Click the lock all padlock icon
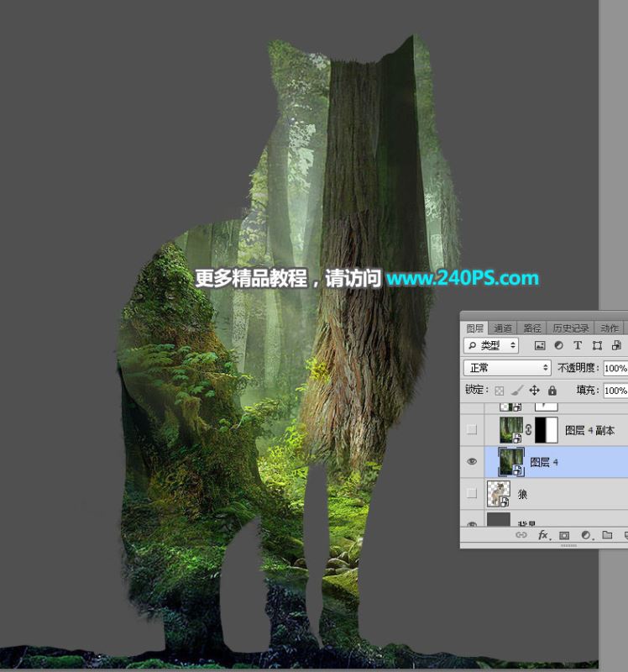Screen dimensions: 628x672 pyautogui.click(x=552, y=391)
